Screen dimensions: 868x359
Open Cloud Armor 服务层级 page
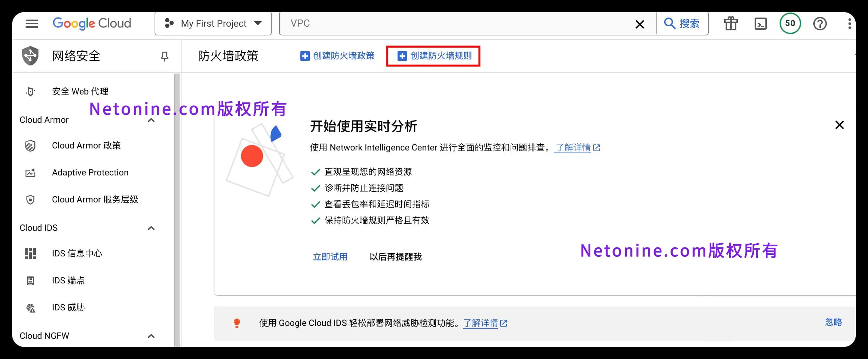pos(95,199)
